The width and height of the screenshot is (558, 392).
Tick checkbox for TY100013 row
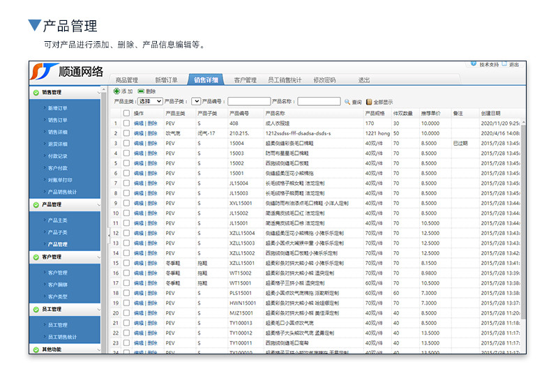pyautogui.click(x=126, y=323)
